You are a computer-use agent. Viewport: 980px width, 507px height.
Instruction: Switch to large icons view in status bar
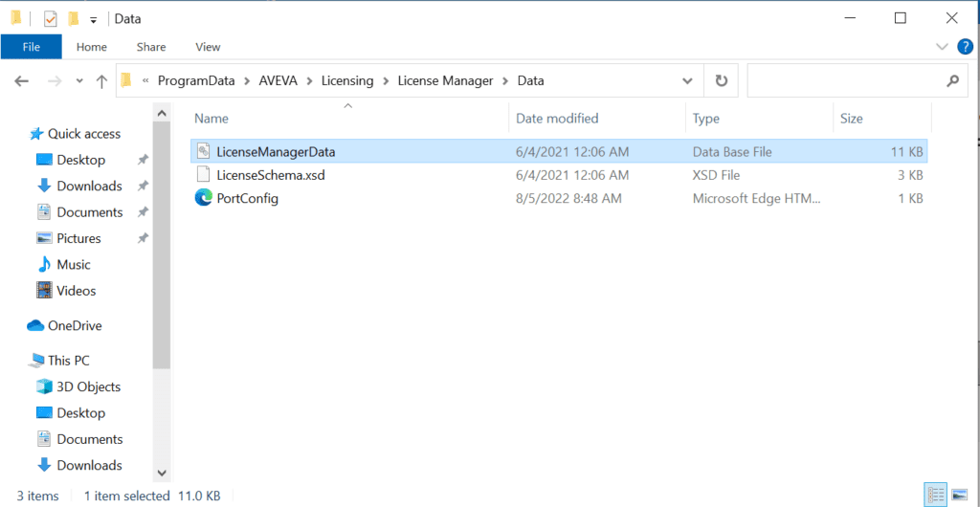pos(959,495)
